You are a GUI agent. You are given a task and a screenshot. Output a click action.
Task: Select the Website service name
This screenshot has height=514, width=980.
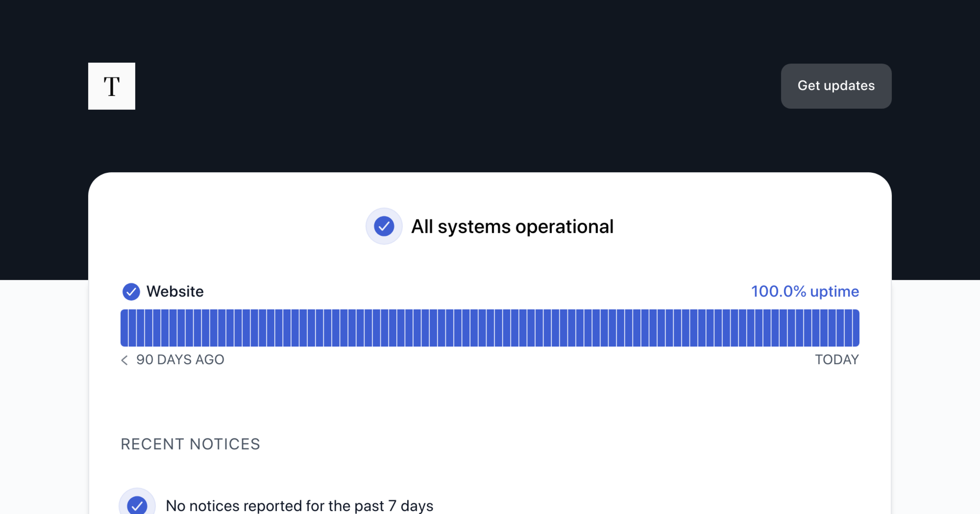pyautogui.click(x=175, y=292)
